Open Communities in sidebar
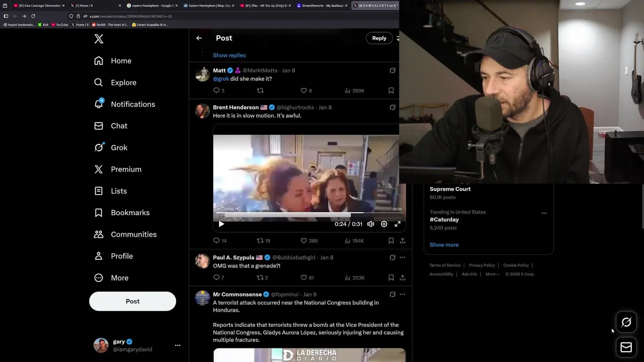Screen dimensions: 644x362 (x=125, y=234)
